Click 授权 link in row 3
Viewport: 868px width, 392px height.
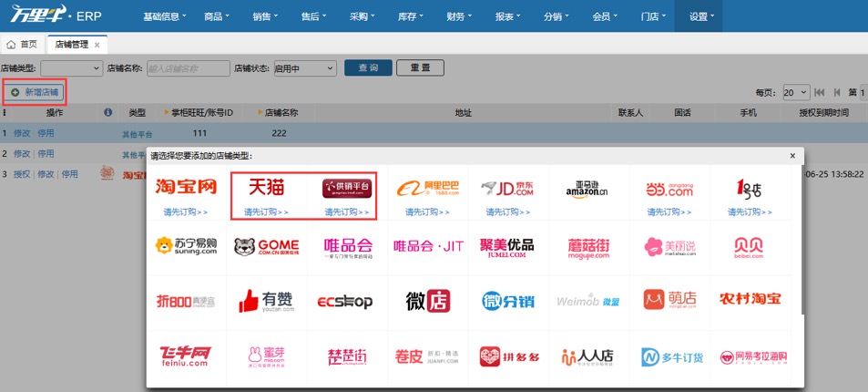click(22, 174)
